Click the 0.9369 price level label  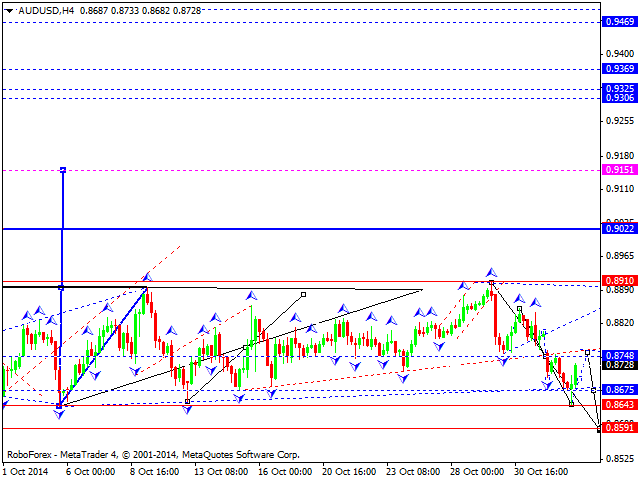pos(616,69)
